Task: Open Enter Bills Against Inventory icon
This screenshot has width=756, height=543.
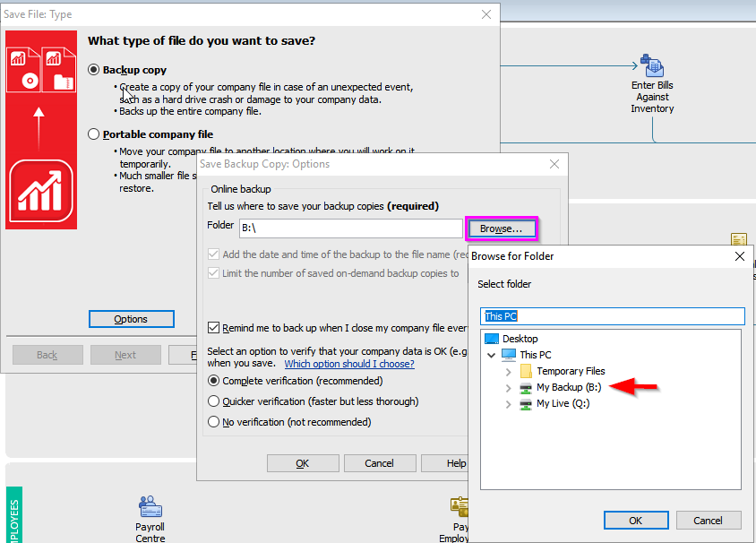Action: (652, 65)
